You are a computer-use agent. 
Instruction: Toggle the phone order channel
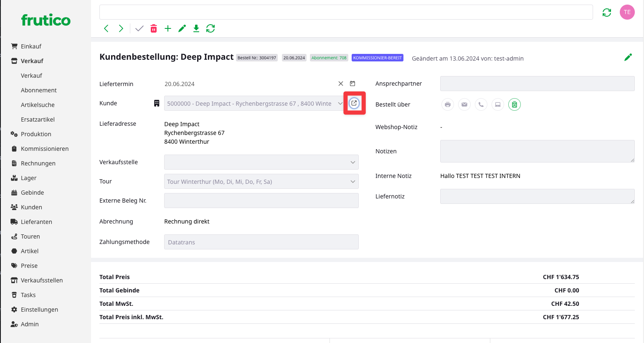click(481, 104)
